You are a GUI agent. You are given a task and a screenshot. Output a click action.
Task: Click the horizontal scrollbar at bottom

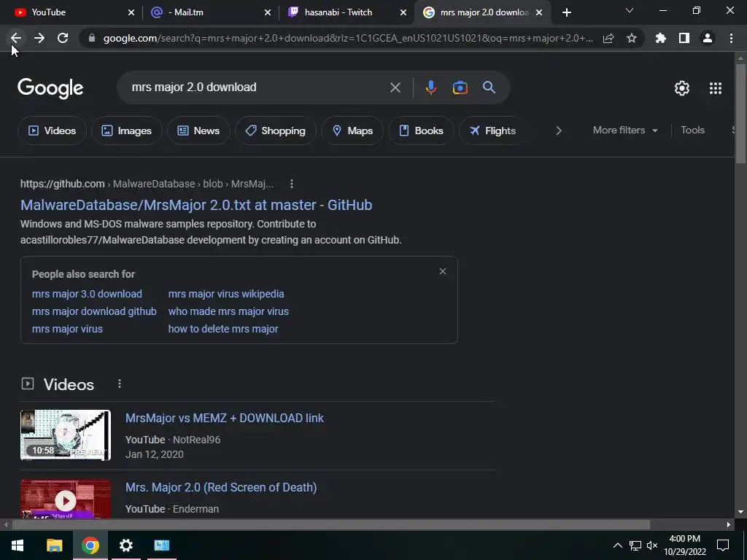331,525
